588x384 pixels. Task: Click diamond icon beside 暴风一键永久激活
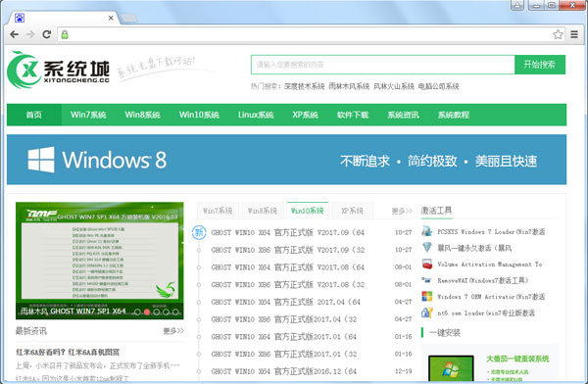(426, 247)
